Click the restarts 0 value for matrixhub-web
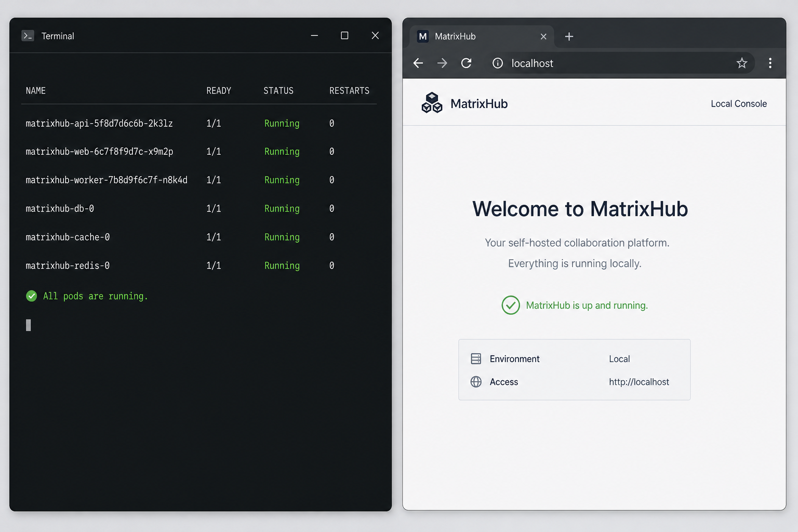This screenshot has height=532, width=798. (331, 152)
